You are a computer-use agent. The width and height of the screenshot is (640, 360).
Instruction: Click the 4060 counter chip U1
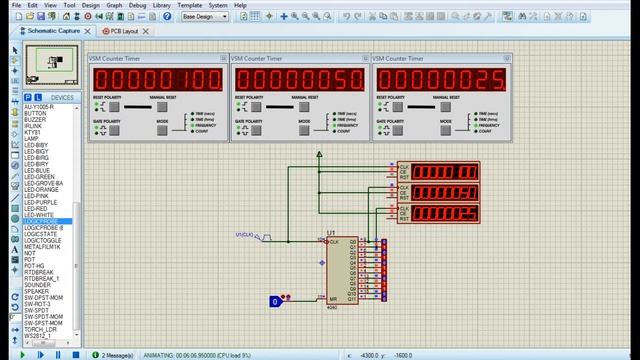point(342,270)
